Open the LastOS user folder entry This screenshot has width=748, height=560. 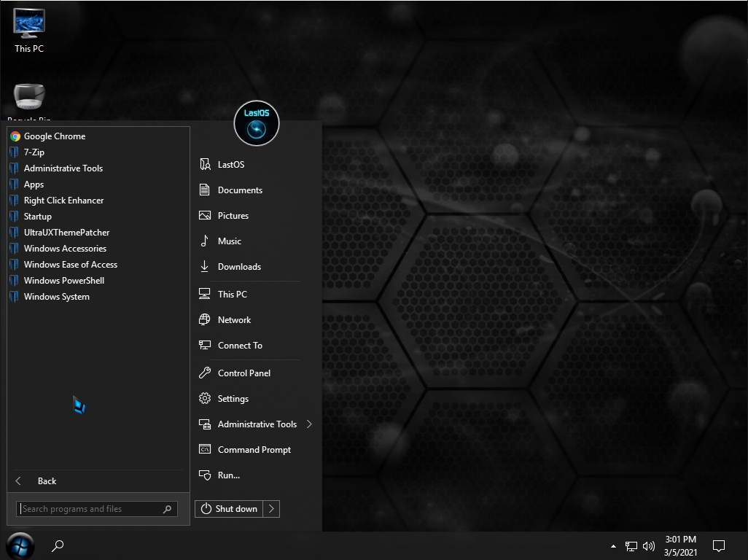tap(256, 165)
